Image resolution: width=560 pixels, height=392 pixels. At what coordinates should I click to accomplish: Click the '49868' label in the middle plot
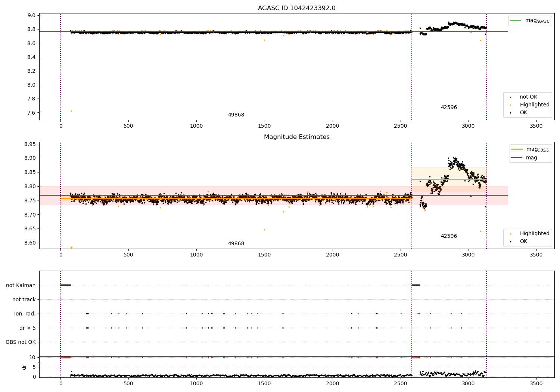coord(236,244)
